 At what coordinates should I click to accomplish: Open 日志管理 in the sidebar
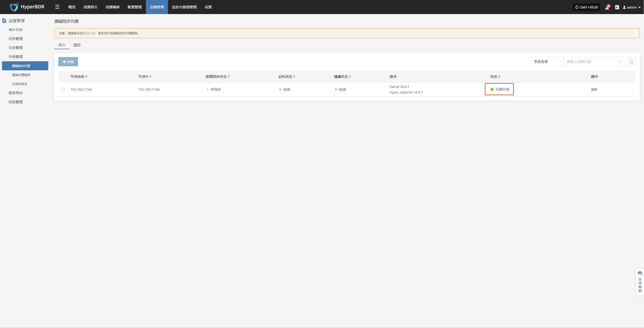pos(16,48)
